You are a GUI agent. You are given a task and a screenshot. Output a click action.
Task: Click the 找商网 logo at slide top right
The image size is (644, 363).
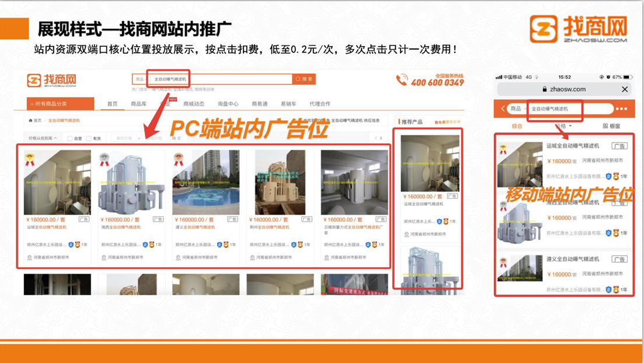579,29
